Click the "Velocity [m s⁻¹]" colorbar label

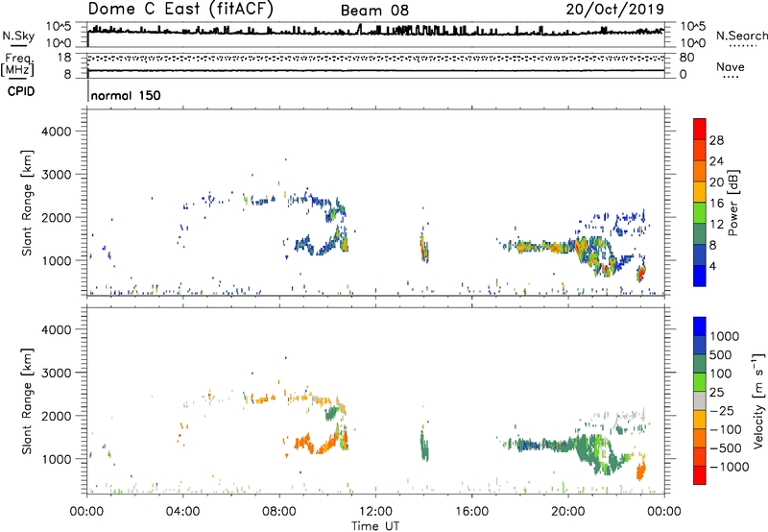[x=758, y=400]
